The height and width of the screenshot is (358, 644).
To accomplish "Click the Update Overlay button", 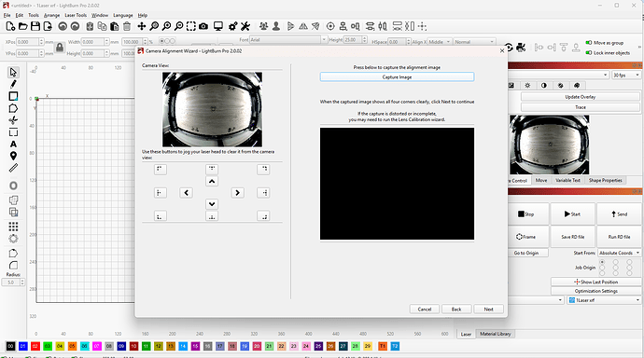I will tap(581, 97).
